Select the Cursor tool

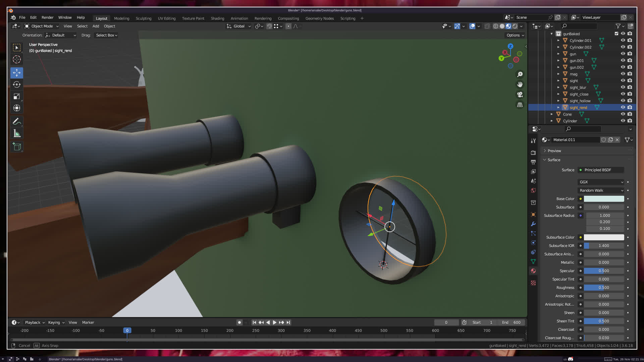point(17,60)
